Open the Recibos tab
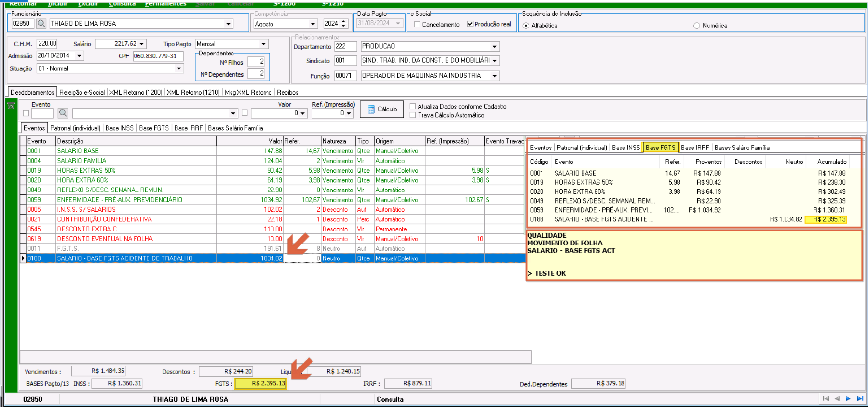868x407 pixels. [x=287, y=92]
